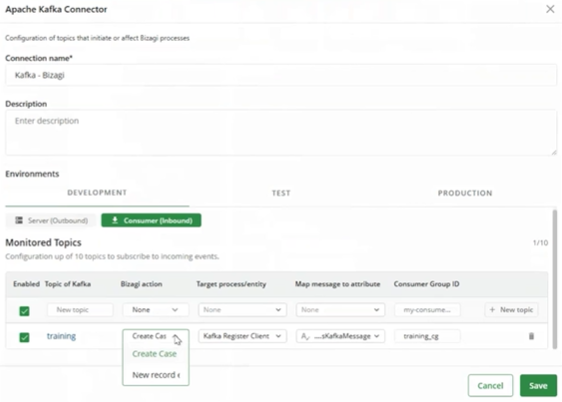Uncheck Enabled for the new topic row

click(24, 311)
